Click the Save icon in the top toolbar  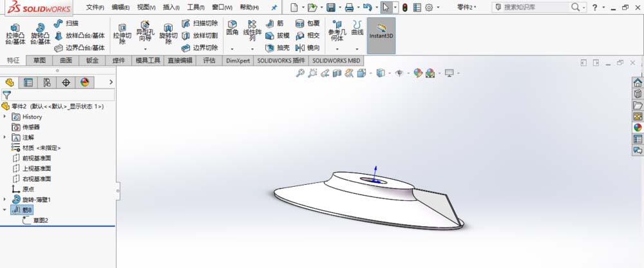click(x=330, y=7)
